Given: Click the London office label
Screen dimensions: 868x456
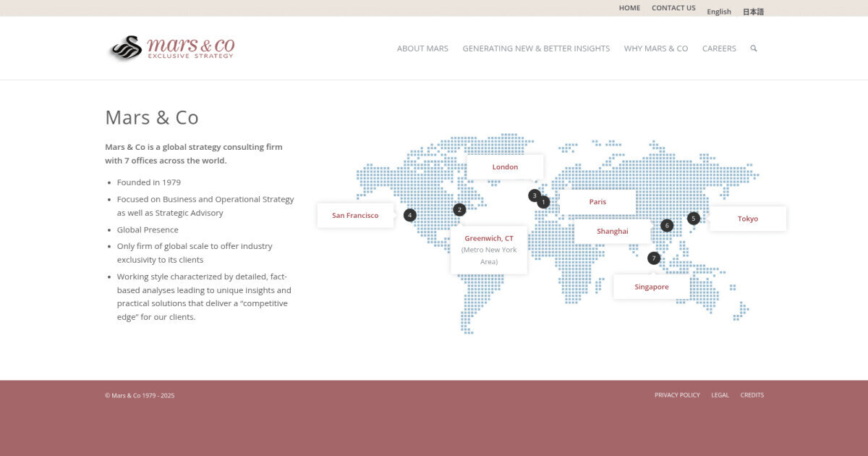Looking at the screenshot, I should 505,167.
